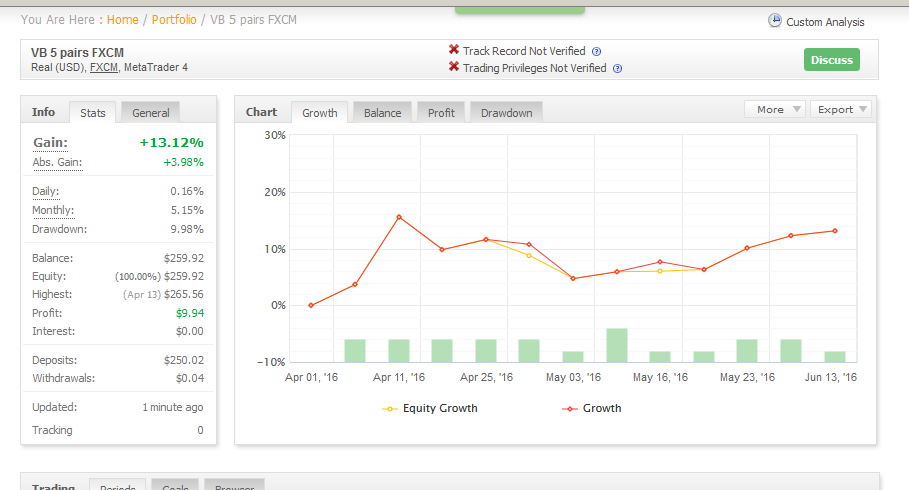This screenshot has height=490, width=909.
Task: Go to Portfolio breadcrumb link
Action: (x=174, y=20)
